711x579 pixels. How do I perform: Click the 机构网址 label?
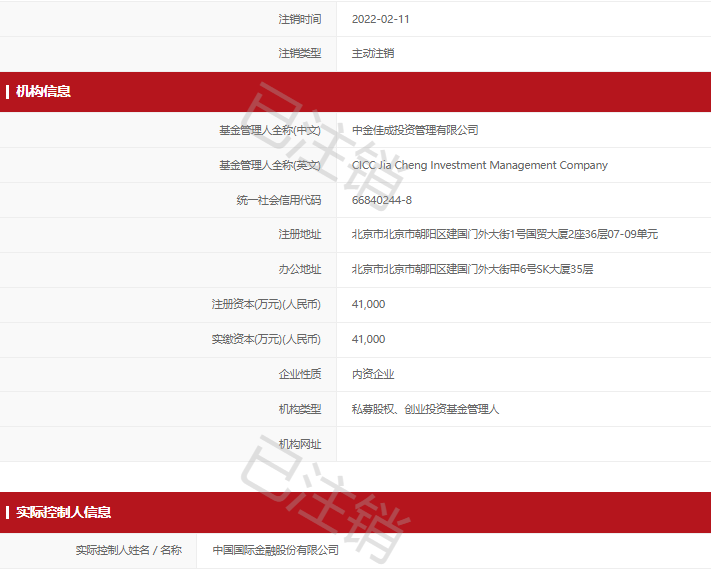pyautogui.click(x=300, y=444)
